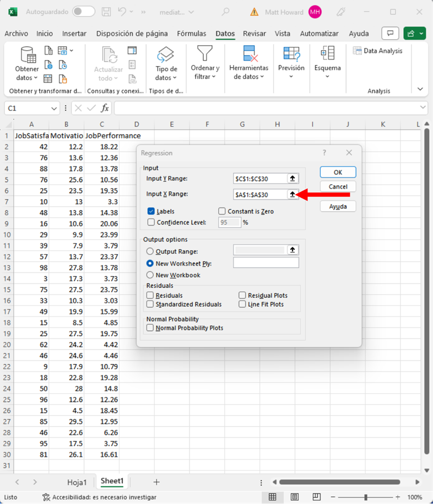Image resolution: width=433 pixels, height=504 pixels.
Task: Click the Input X Range collapse icon
Action: coord(293,195)
